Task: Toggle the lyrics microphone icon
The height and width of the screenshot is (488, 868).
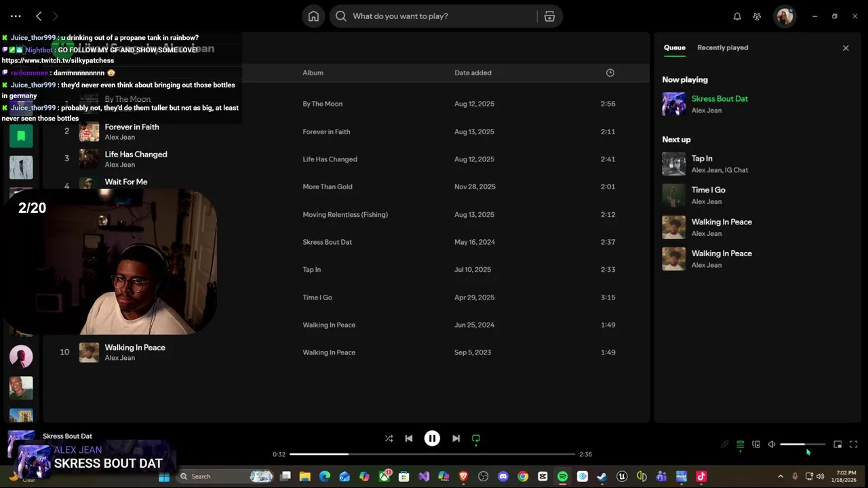Action: point(724,445)
